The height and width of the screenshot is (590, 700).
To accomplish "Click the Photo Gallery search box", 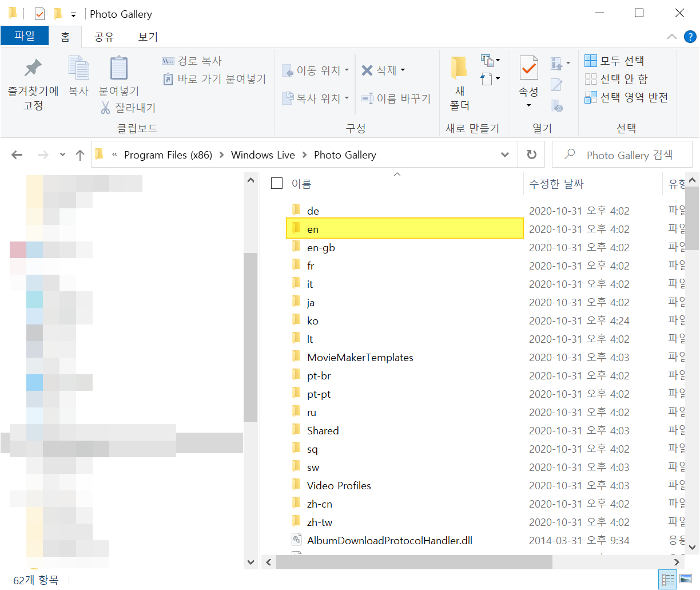I will [622, 155].
